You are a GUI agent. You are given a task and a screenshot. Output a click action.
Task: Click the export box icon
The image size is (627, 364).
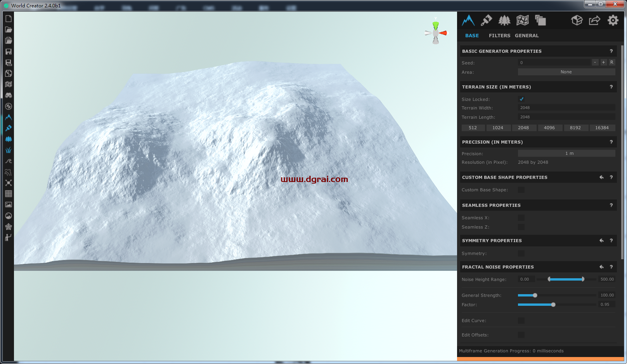[577, 21]
